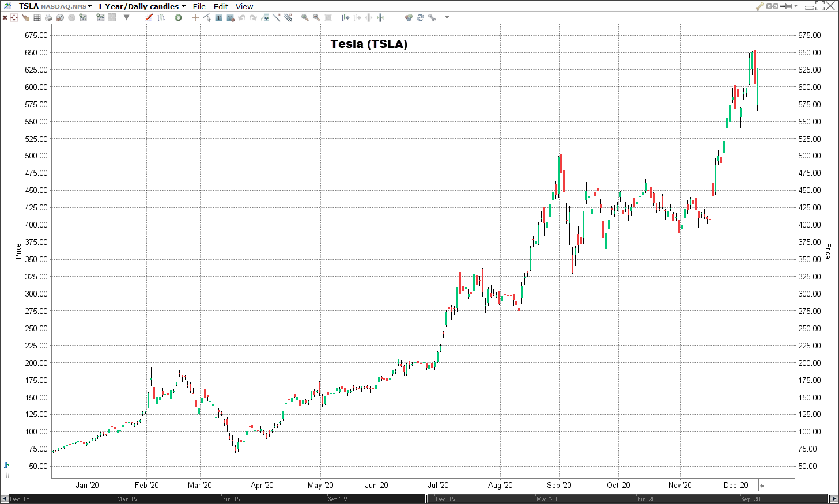
Task: Click the clock/time chart icon
Action: coord(60,18)
